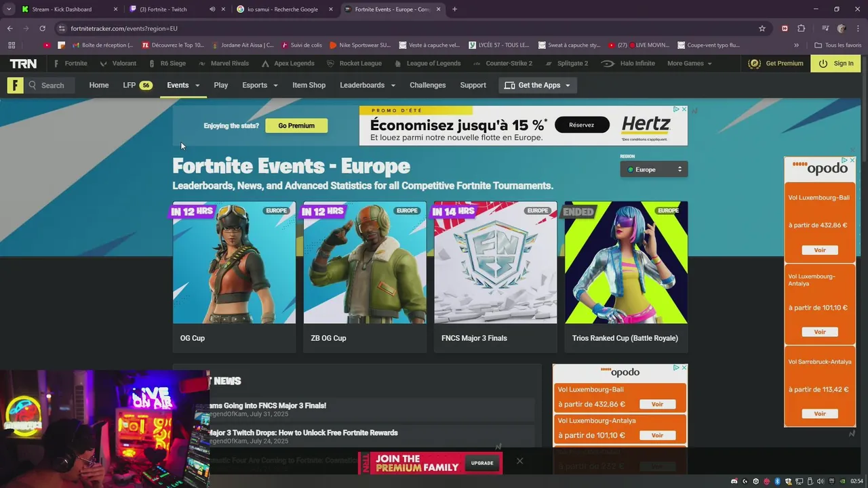The width and height of the screenshot is (868, 488).
Task: Click the address bar URL
Action: (x=124, y=28)
